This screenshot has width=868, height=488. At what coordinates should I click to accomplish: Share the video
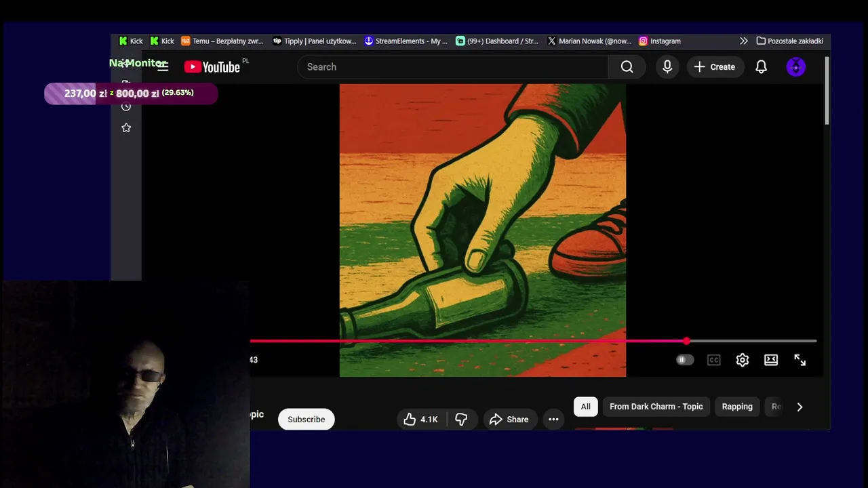point(509,419)
